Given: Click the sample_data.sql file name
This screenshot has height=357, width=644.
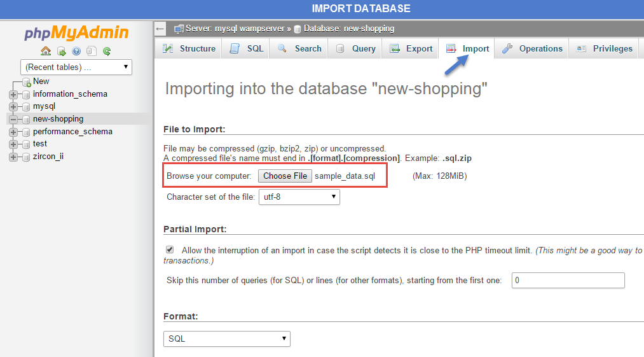Looking at the screenshot, I should (345, 176).
